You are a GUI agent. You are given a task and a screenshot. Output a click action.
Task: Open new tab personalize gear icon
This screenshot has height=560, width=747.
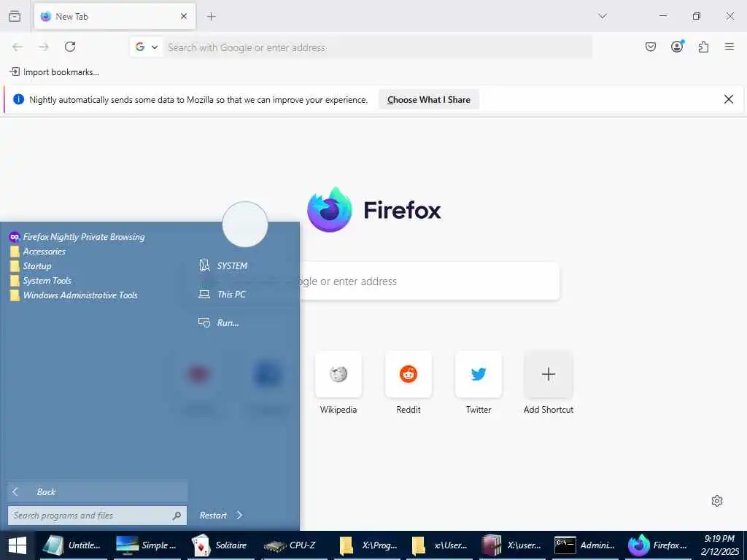point(717,501)
